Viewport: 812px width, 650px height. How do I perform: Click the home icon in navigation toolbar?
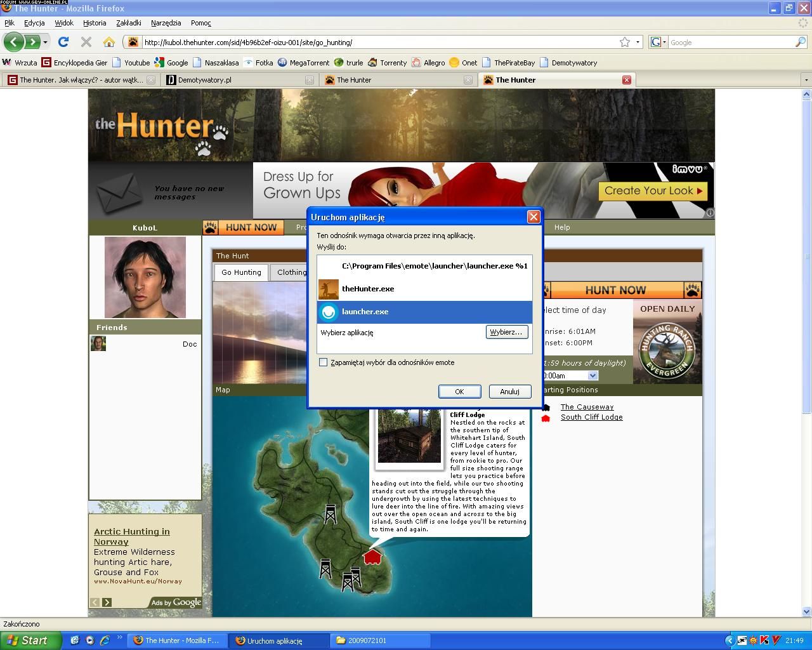(x=109, y=42)
